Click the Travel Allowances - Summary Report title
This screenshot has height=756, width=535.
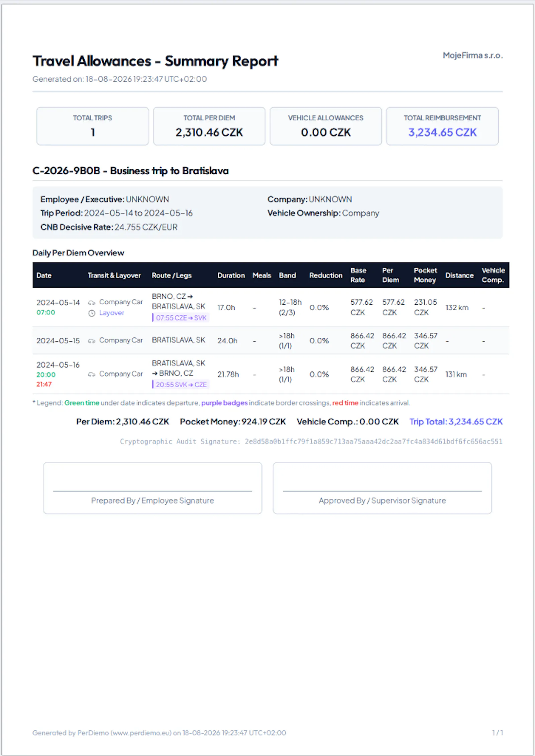[155, 61]
